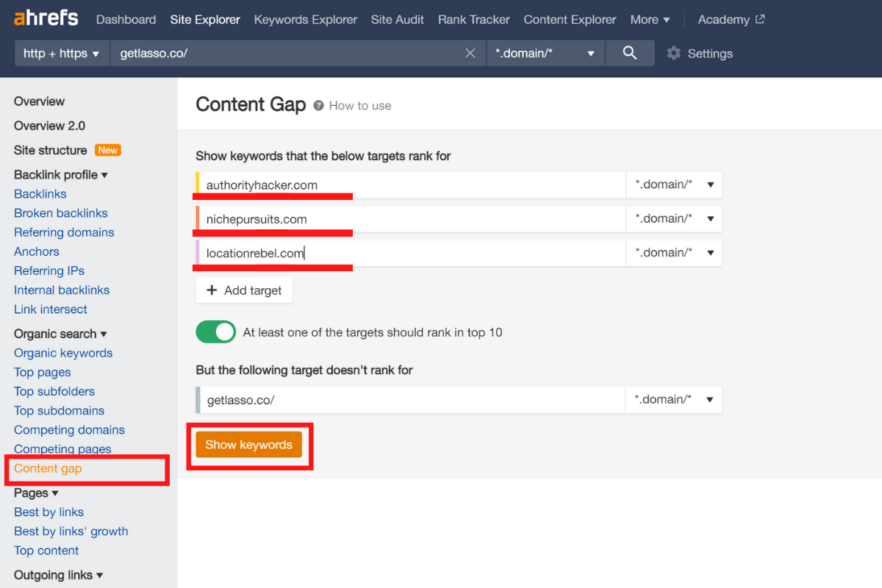Click the How to use help icon

coord(318,106)
